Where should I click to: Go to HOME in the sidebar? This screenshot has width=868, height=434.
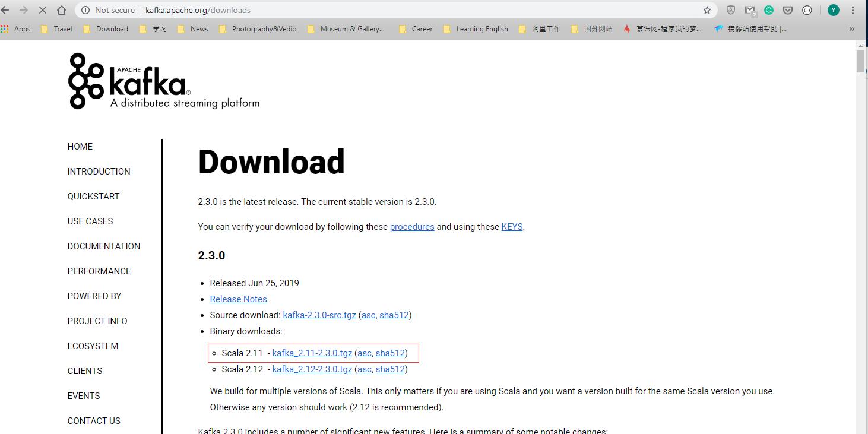coord(80,147)
